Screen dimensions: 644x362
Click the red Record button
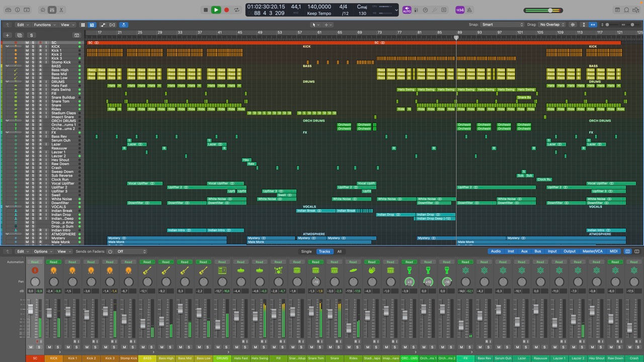pyautogui.click(x=226, y=10)
